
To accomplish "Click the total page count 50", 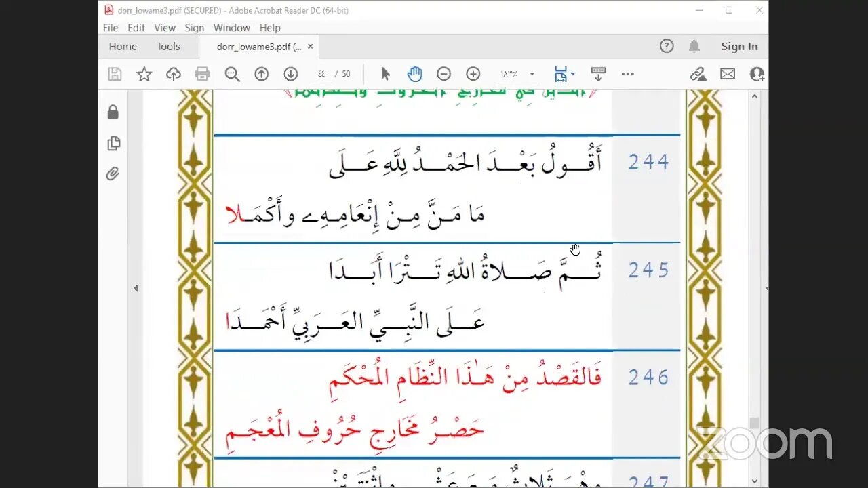I will (x=346, y=74).
